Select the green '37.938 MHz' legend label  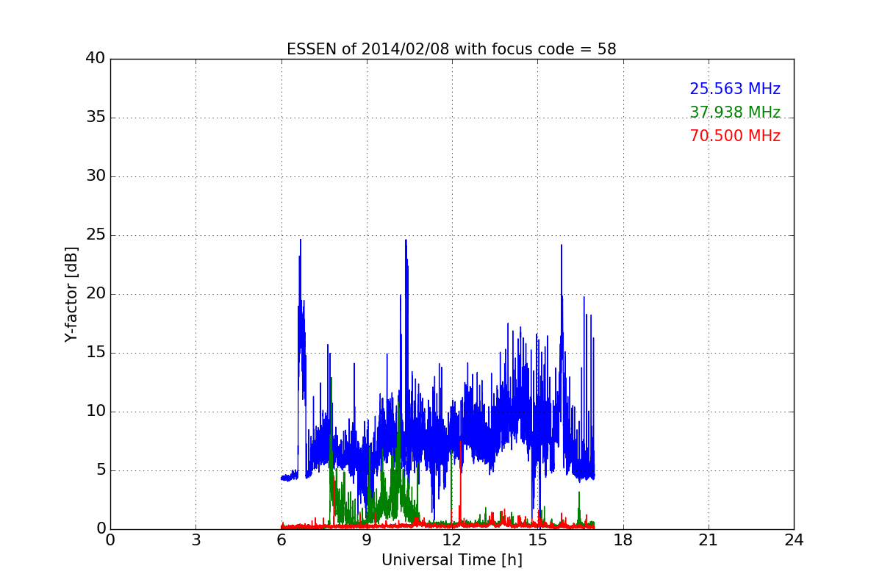735,112
